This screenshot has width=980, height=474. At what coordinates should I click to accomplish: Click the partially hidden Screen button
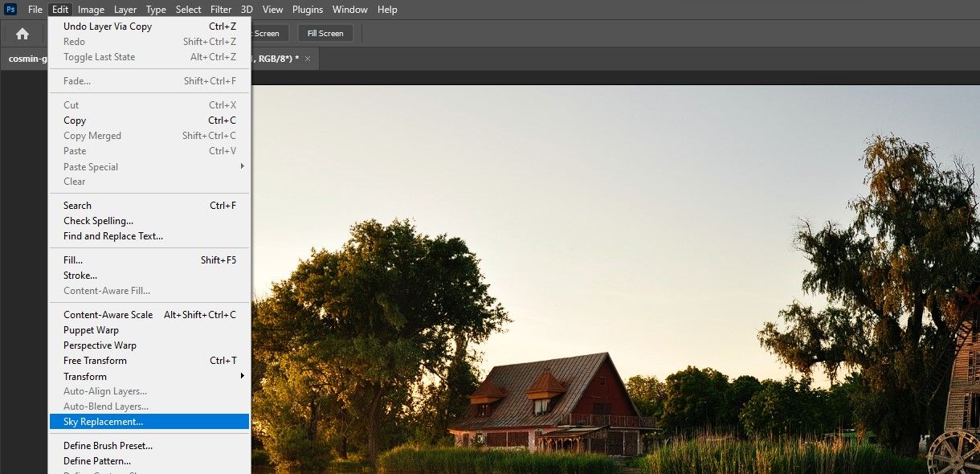tap(268, 34)
